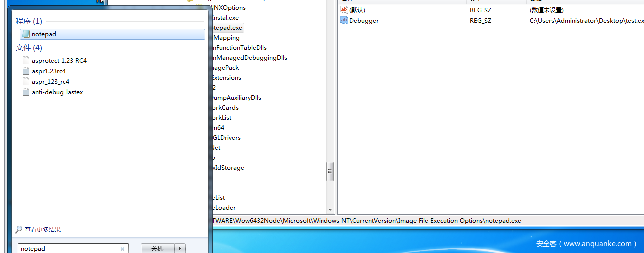Select the registry key ending in eLoader
The width and height of the screenshot is (644, 253).
224,207
